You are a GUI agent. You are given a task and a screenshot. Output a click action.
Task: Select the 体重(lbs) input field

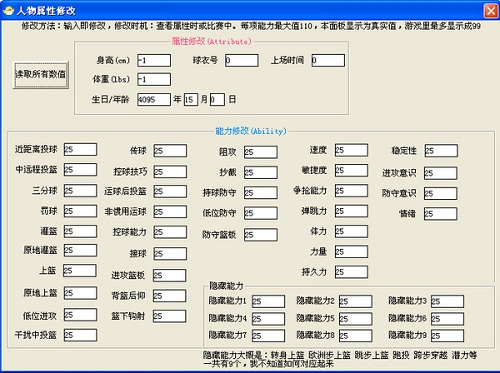(x=154, y=79)
